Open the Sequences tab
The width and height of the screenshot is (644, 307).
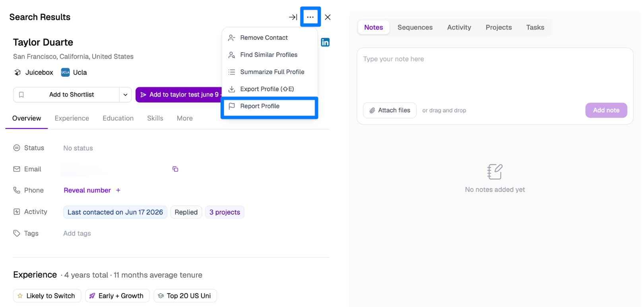[x=415, y=27]
